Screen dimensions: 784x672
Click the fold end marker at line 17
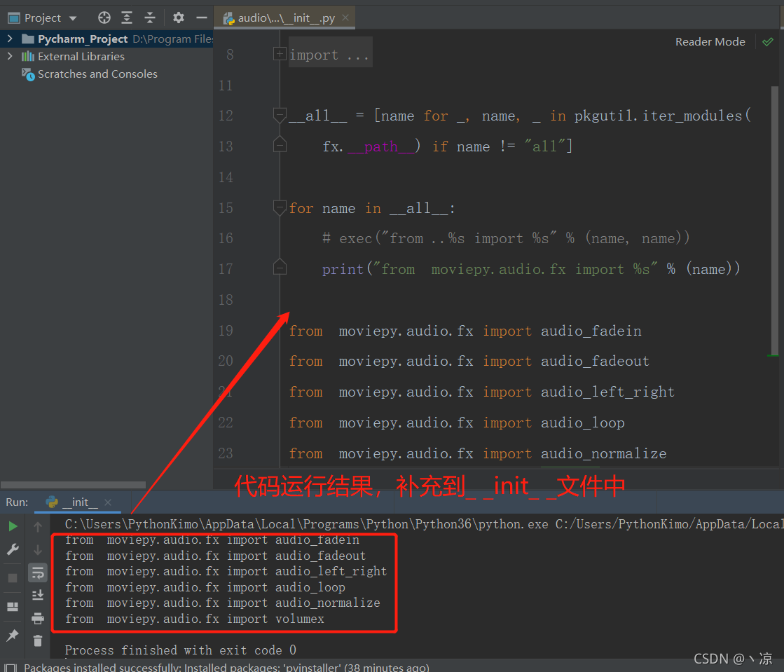click(280, 268)
